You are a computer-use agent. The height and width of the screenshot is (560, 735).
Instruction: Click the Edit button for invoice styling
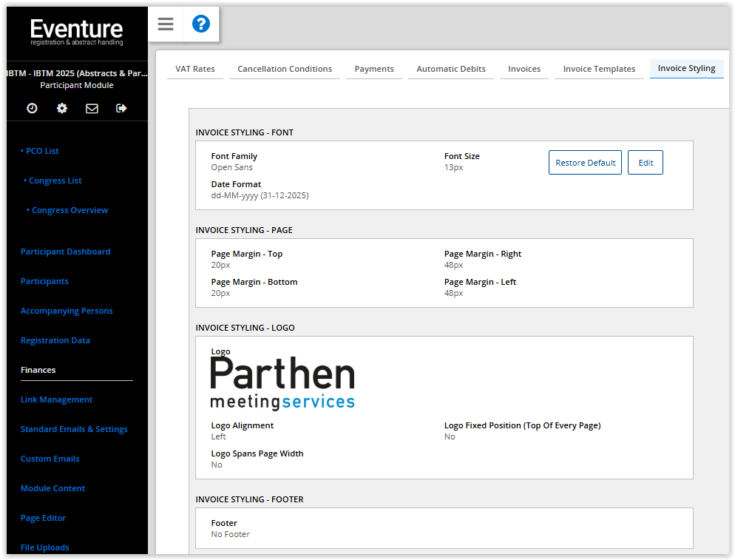pyautogui.click(x=646, y=163)
